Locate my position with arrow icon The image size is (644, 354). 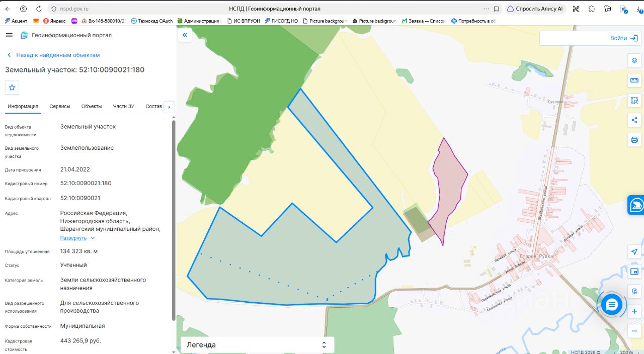[634, 252]
